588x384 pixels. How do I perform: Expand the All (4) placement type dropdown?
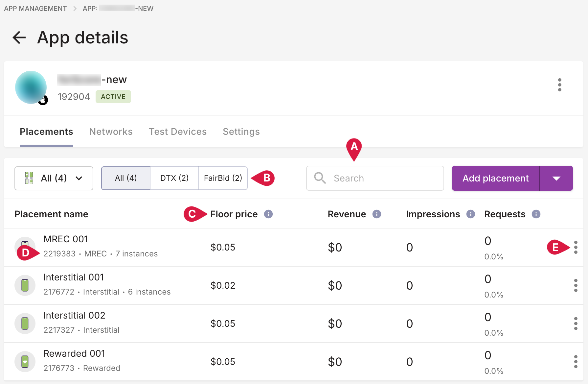54,178
